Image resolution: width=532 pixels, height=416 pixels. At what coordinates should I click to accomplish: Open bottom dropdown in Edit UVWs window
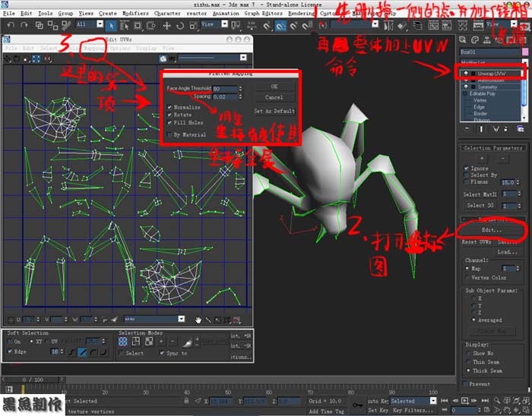click(x=181, y=319)
